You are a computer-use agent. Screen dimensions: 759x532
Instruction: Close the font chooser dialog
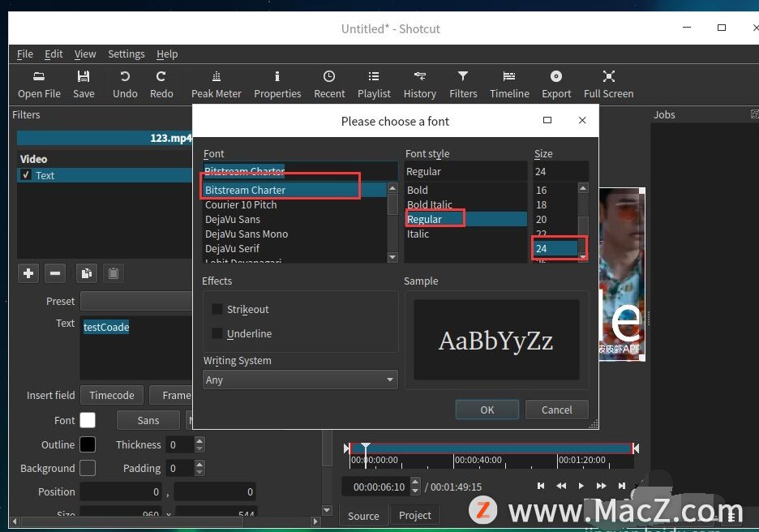582,120
